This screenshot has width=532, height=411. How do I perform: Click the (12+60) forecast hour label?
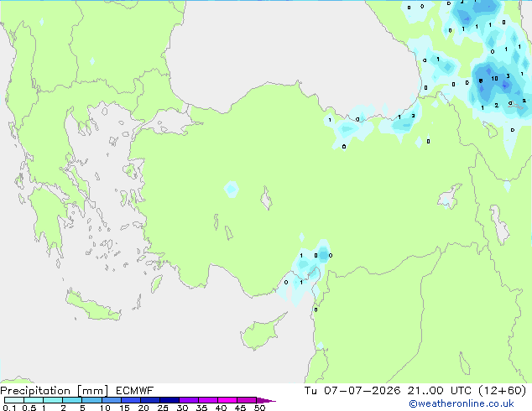click(x=503, y=391)
